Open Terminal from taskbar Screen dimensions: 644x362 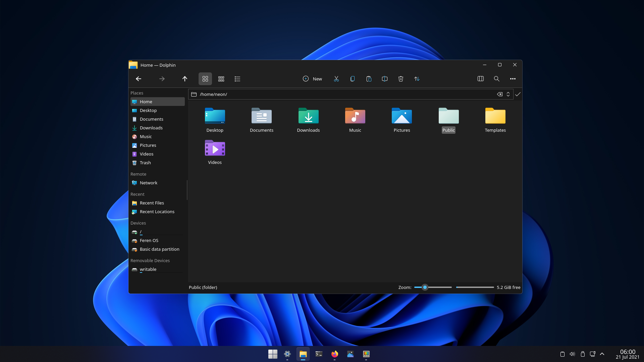[319, 354]
